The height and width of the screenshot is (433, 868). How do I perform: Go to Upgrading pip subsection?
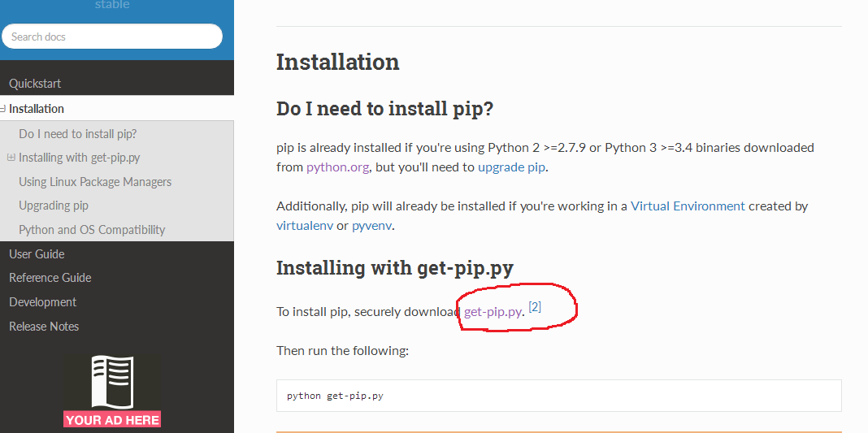(x=53, y=206)
